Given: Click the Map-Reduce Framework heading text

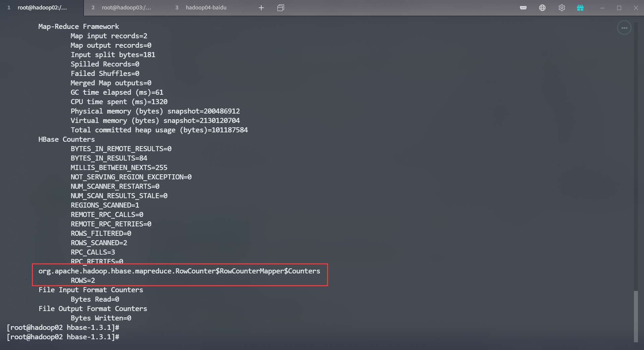Looking at the screenshot, I should [78, 27].
